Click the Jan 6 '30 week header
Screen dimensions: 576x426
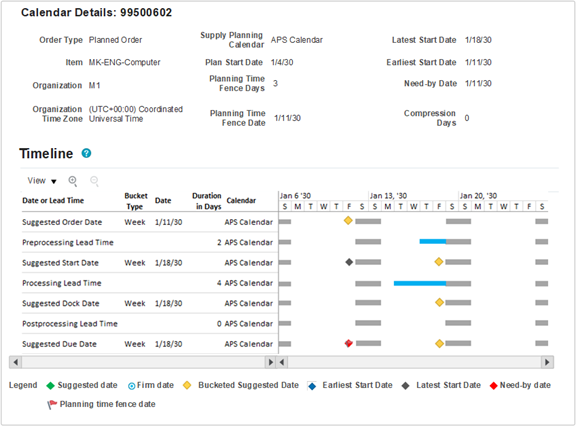(x=295, y=196)
